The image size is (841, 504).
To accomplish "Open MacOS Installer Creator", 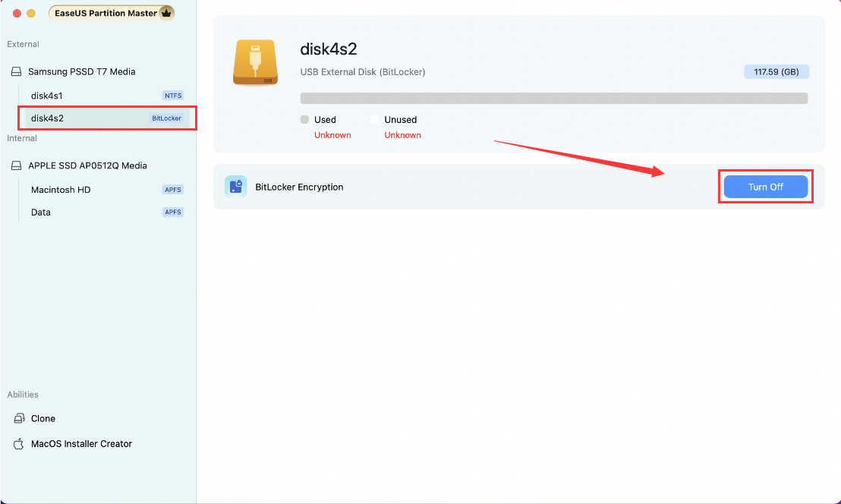I will 81,443.
